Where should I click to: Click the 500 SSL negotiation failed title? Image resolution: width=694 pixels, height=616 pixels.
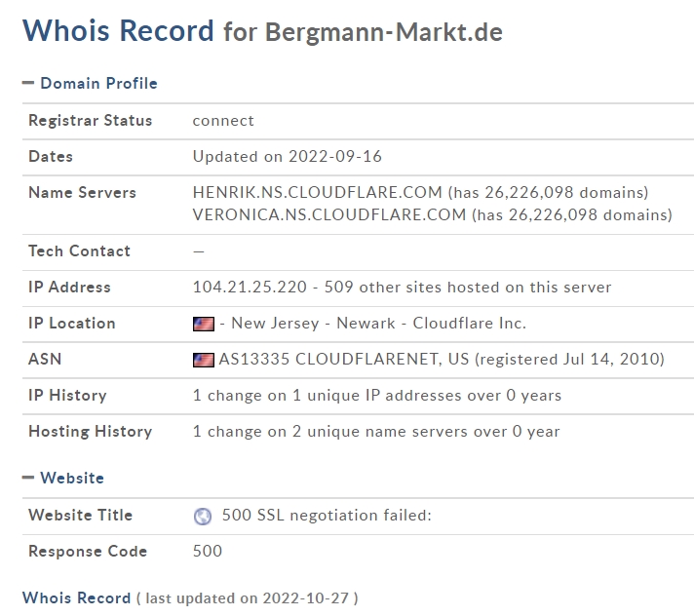pyautogui.click(x=327, y=516)
